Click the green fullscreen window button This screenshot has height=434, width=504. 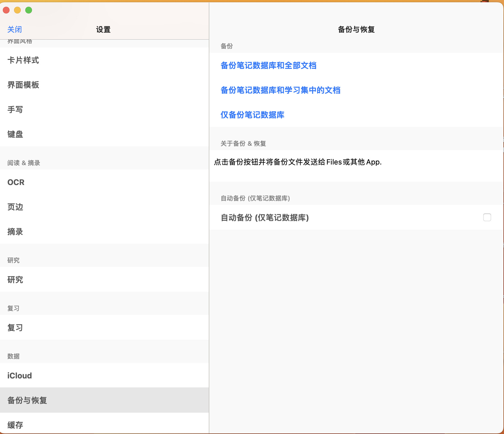click(29, 10)
